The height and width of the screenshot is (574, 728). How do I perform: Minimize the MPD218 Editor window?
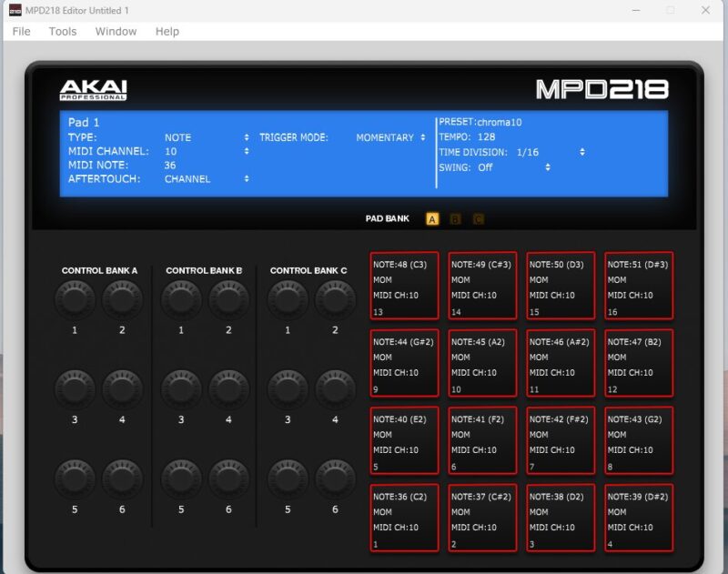(636, 10)
